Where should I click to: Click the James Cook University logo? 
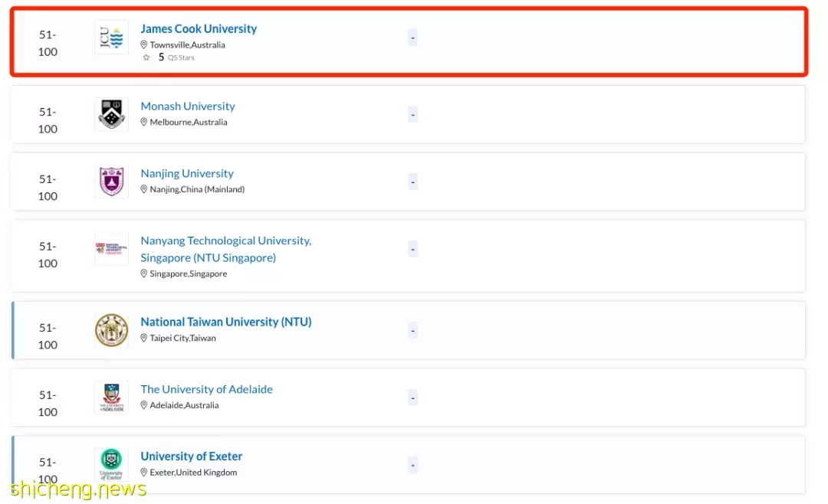111,38
